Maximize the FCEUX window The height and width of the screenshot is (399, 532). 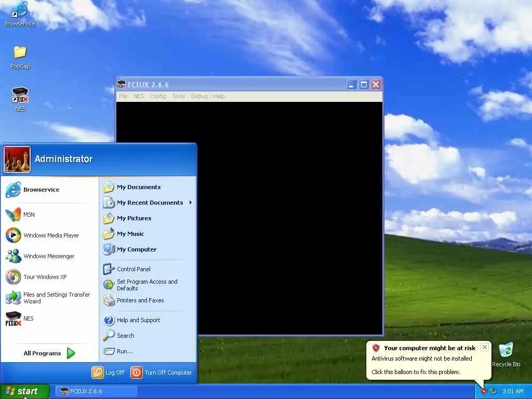(x=364, y=85)
